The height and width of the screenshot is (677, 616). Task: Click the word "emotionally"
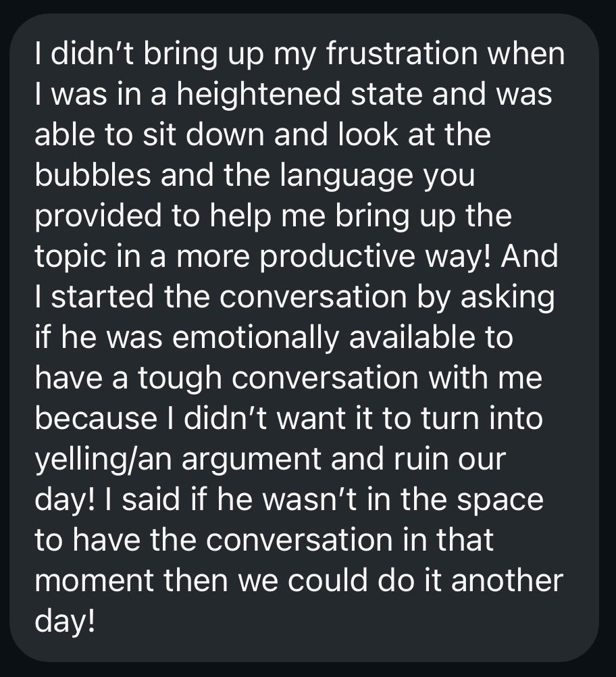(x=247, y=338)
